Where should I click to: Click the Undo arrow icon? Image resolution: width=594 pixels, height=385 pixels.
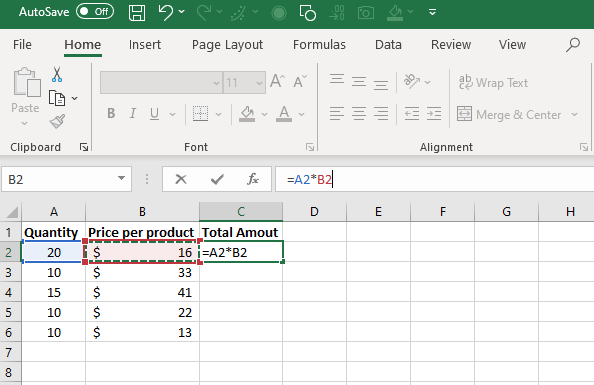166,12
